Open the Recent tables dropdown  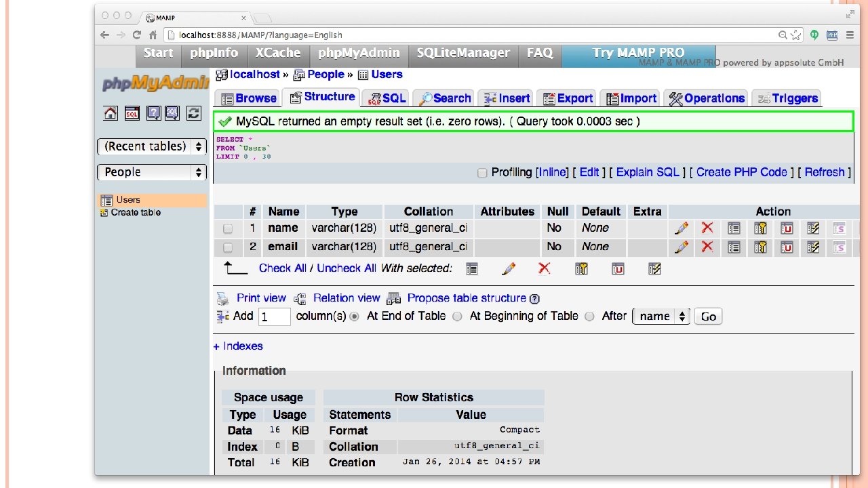coord(152,146)
